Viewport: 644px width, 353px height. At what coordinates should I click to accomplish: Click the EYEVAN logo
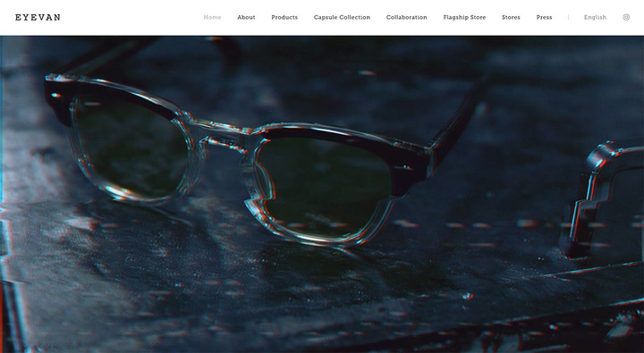38,17
